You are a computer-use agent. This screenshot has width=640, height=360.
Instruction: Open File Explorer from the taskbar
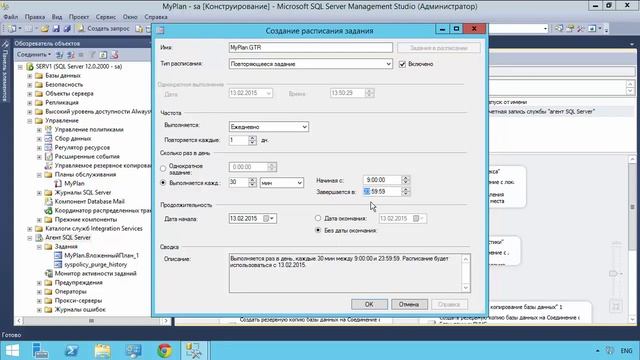[x=102, y=351]
